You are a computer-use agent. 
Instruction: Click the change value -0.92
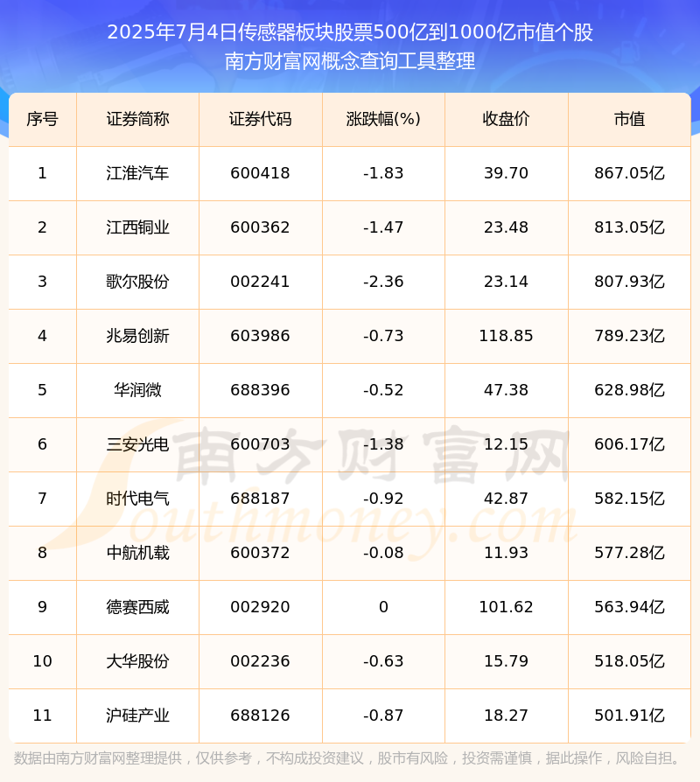[x=383, y=499]
